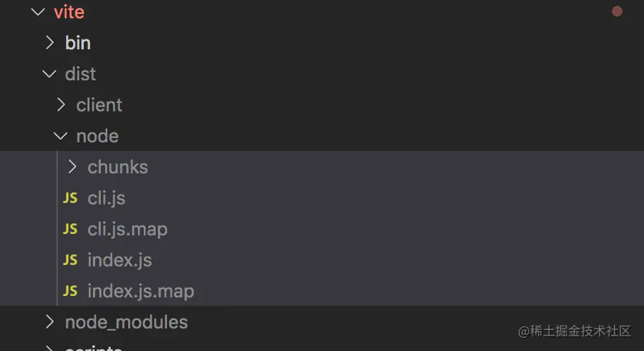Image resolution: width=644 pixels, height=351 pixels.
Task: Expand the chunks folder chevron
Action: [72, 167]
